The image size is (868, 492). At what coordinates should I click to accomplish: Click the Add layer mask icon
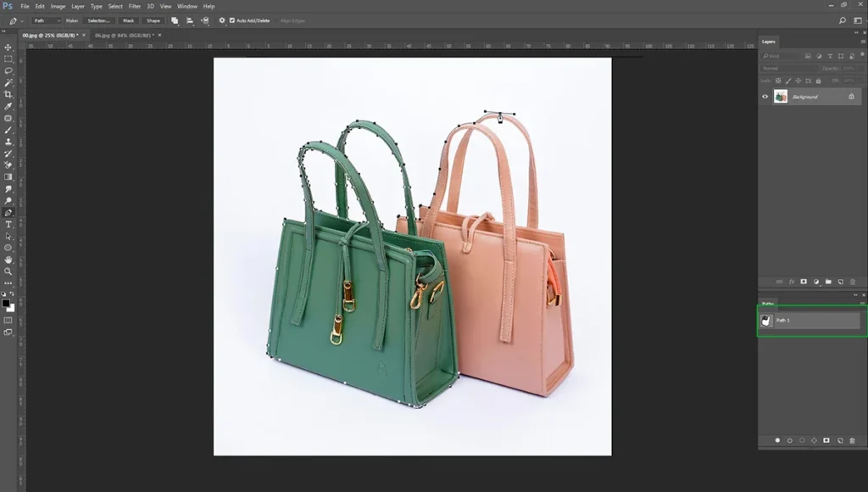click(804, 282)
